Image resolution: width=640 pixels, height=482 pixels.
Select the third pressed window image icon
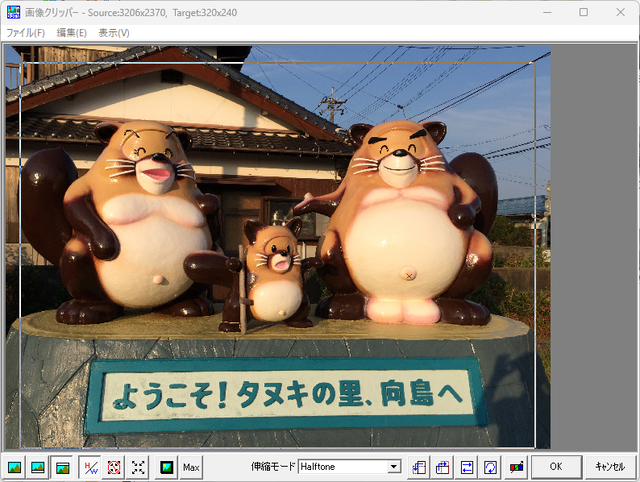(62, 467)
